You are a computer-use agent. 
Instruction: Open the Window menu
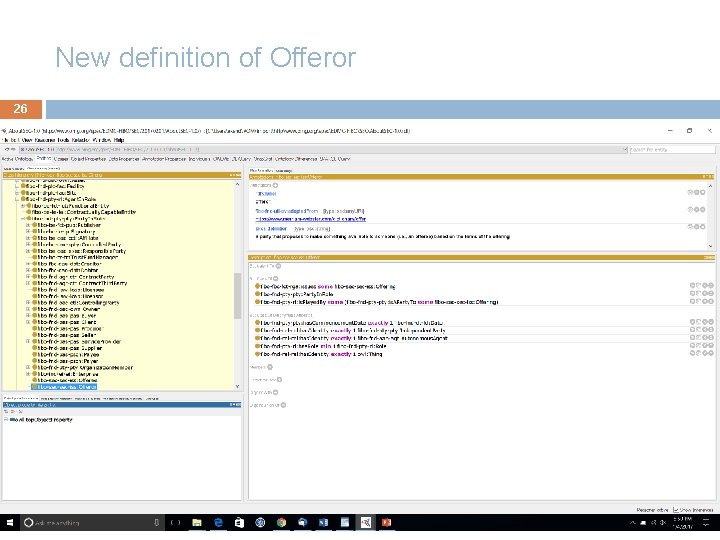tap(101, 140)
